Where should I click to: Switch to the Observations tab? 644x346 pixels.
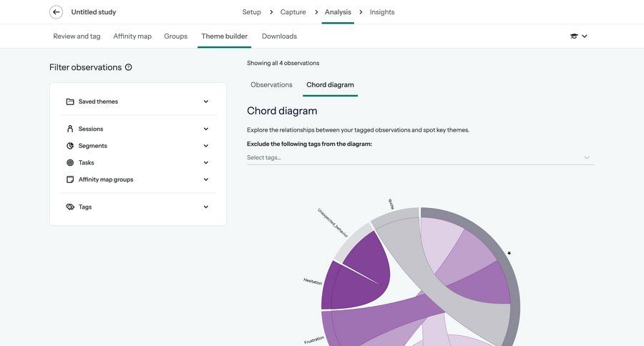click(271, 85)
